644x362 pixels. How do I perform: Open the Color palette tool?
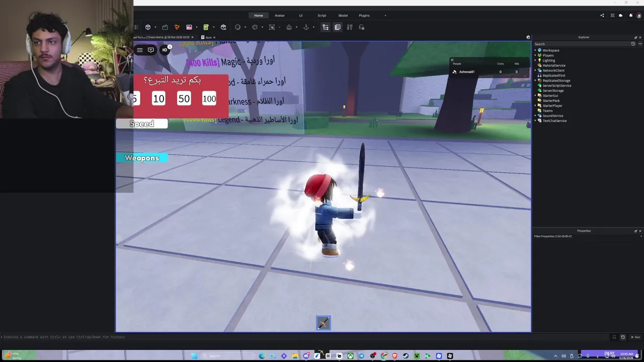(255, 27)
